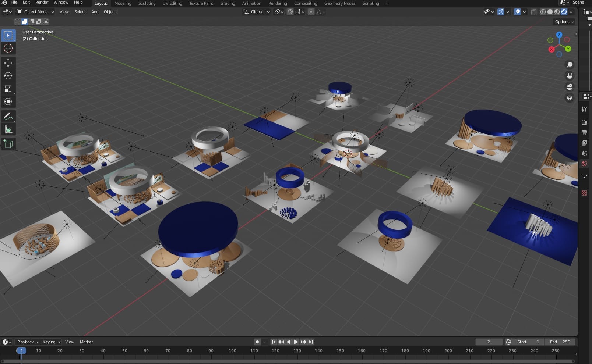Select the Rotate tool
Screen dimensions: 592x364
8,76
